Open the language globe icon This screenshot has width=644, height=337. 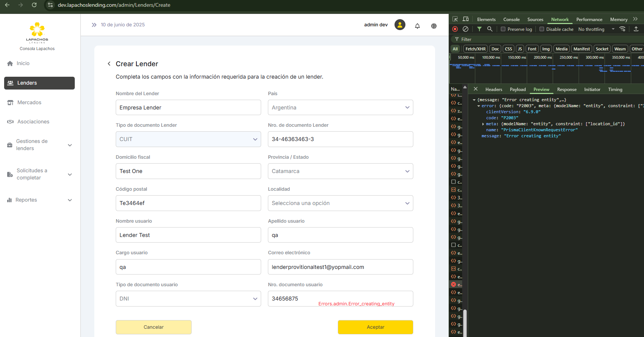click(x=434, y=26)
